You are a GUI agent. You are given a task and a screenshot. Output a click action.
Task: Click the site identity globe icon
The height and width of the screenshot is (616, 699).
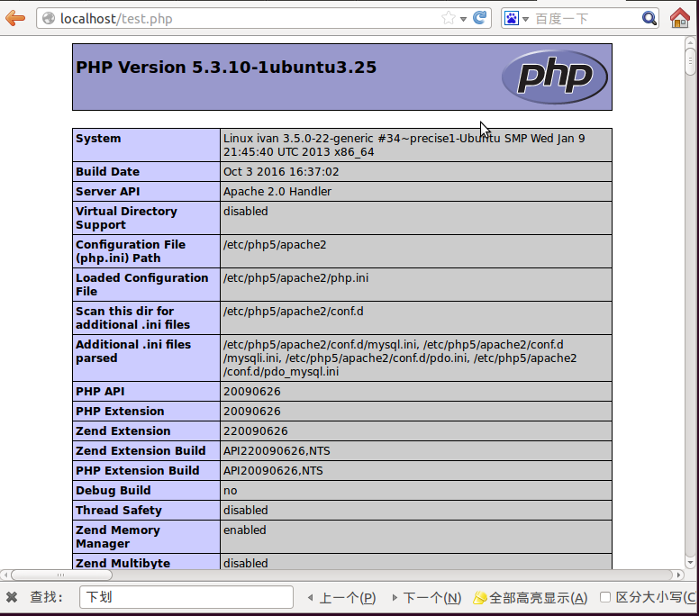[x=49, y=18]
